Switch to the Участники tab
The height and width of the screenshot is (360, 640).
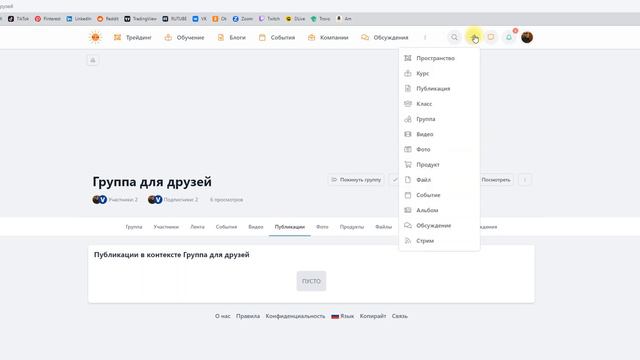click(166, 227)
